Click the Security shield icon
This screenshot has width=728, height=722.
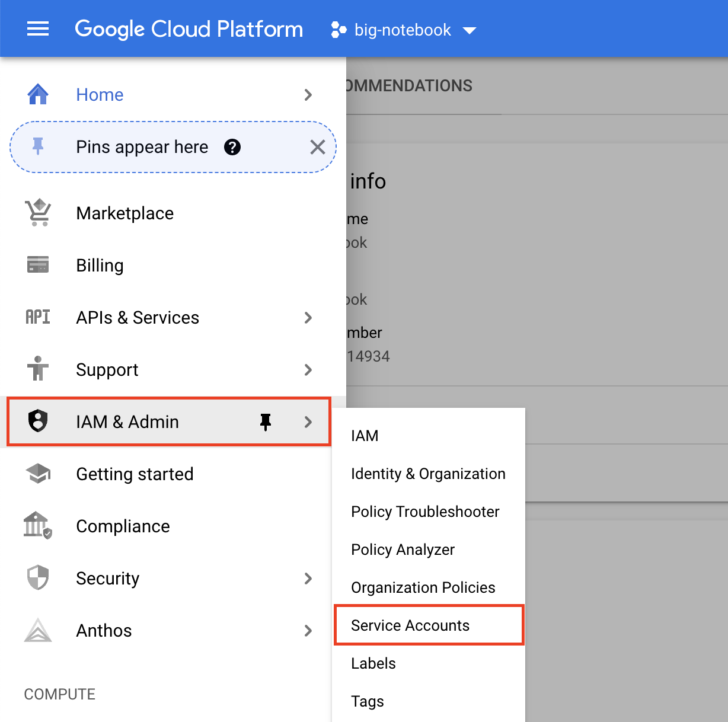[38, 577]
